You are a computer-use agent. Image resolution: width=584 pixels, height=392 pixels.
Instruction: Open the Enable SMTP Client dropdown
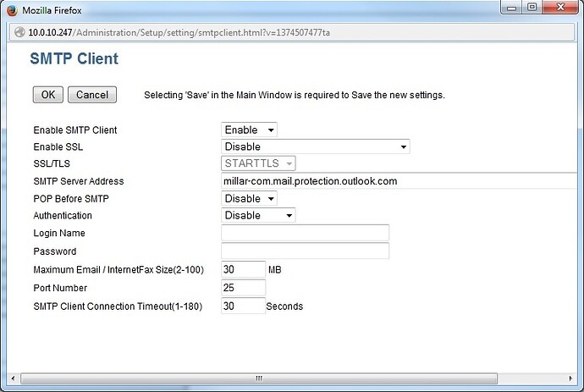[x=249, y=130]
